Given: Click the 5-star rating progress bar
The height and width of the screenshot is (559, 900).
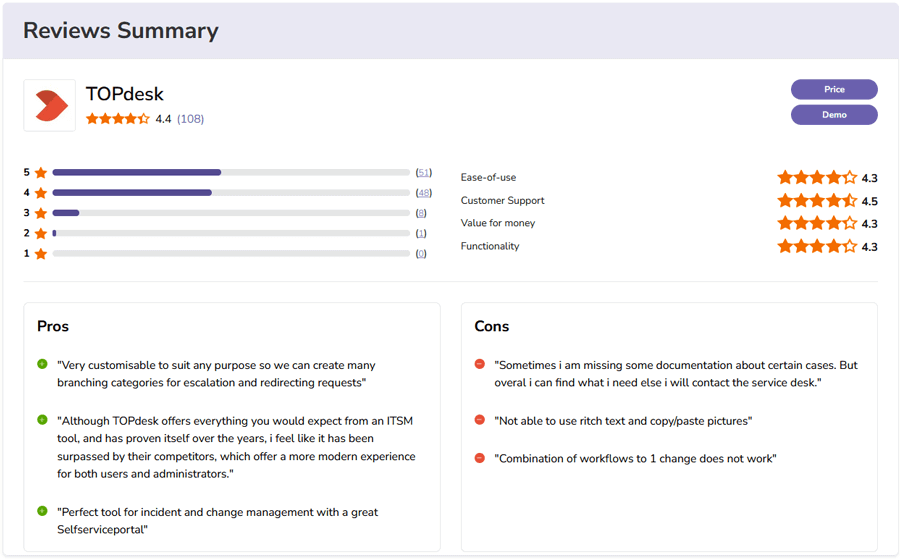Looking at the screenshot, I should 231,172.
